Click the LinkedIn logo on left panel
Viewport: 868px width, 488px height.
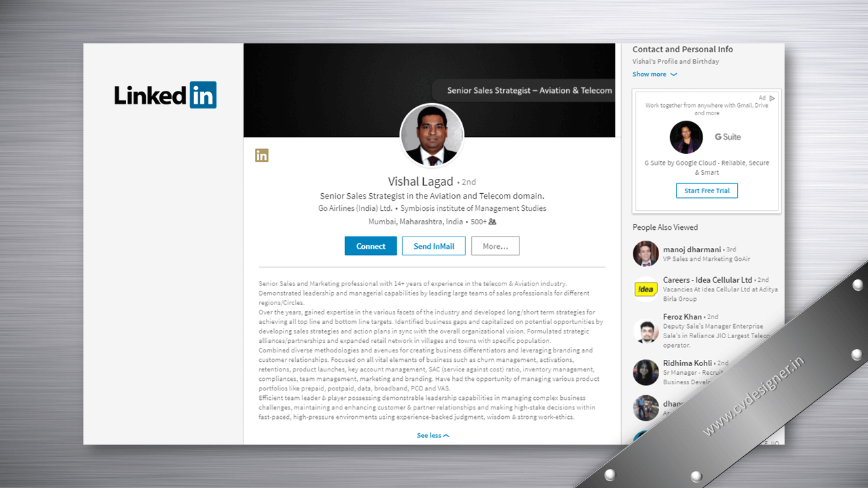[165, 95]
